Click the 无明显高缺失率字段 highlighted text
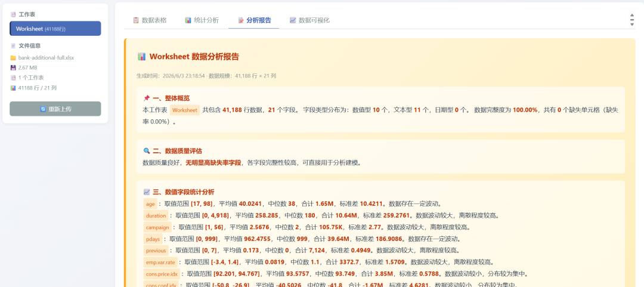644x287 pixels. (213, 163)
